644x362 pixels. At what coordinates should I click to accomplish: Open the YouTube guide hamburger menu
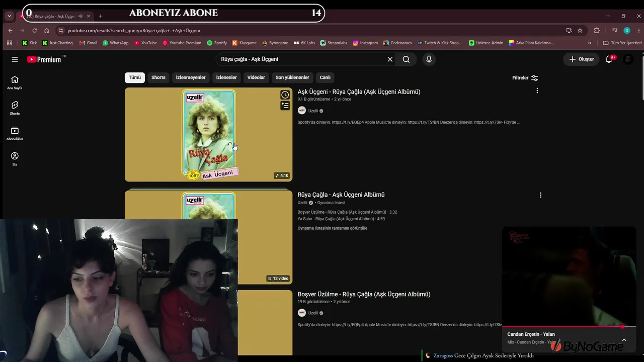pos(15,59)
